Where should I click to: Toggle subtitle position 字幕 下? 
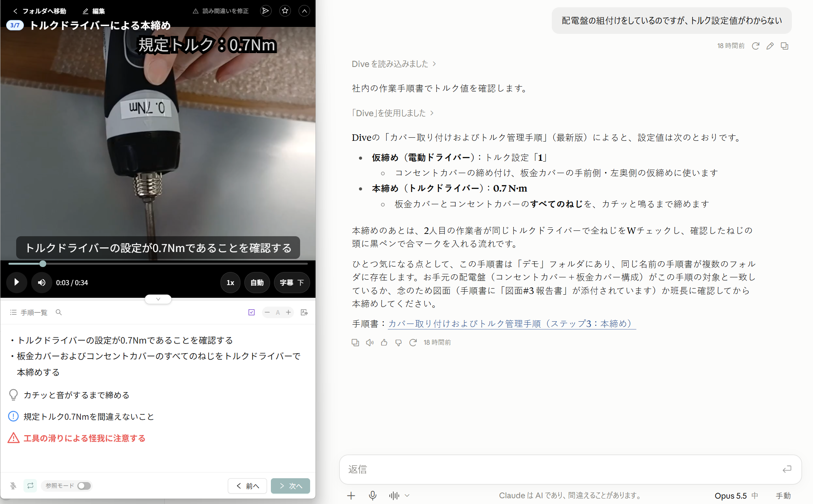tap(292, 282)
